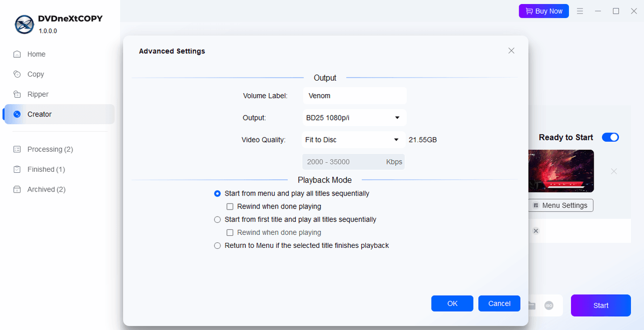Click the 21.55GB size text
This screenshot has height=330, width=644.
click(423, 140)
